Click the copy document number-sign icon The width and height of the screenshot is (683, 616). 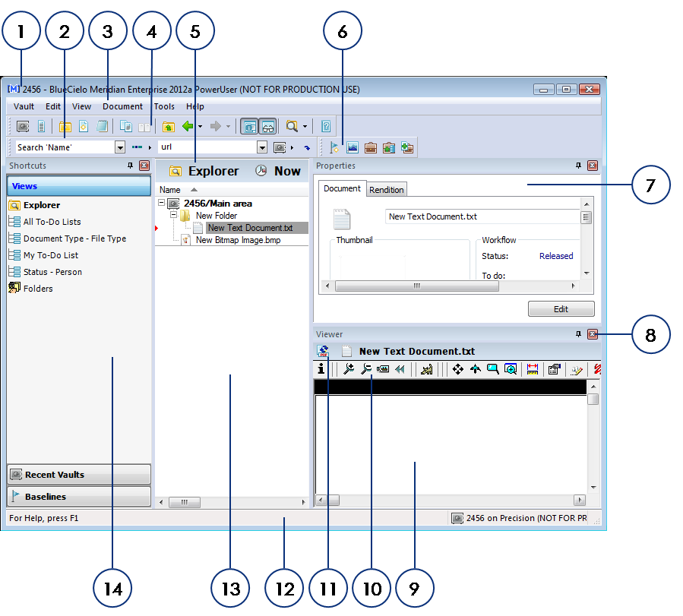tap(126, 127)
